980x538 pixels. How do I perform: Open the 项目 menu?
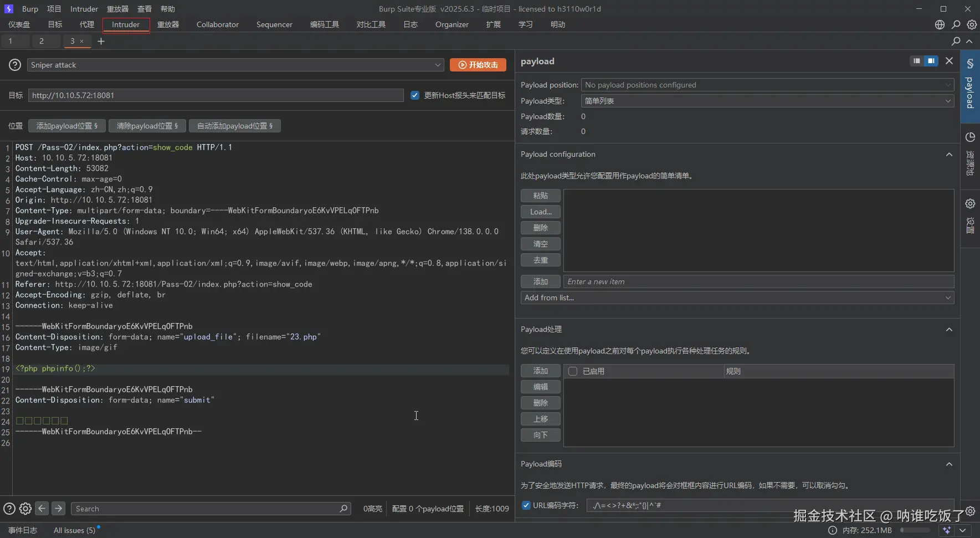[54, 9]
